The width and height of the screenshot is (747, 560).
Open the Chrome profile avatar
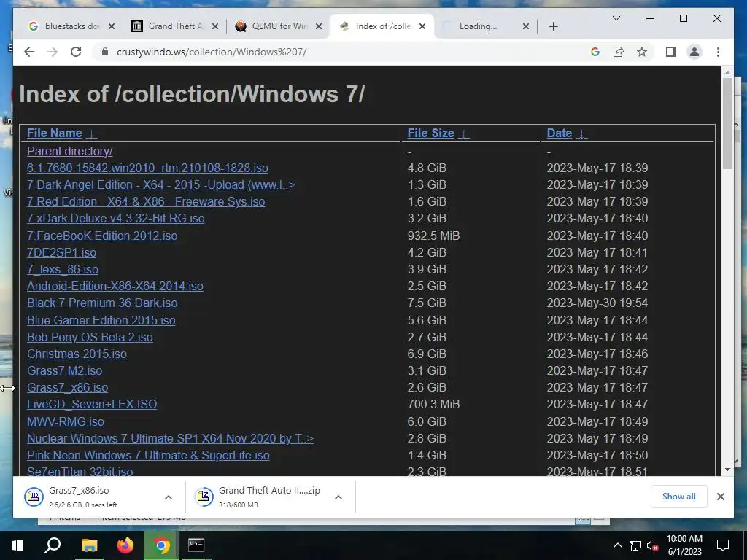(x=694, y=52)
